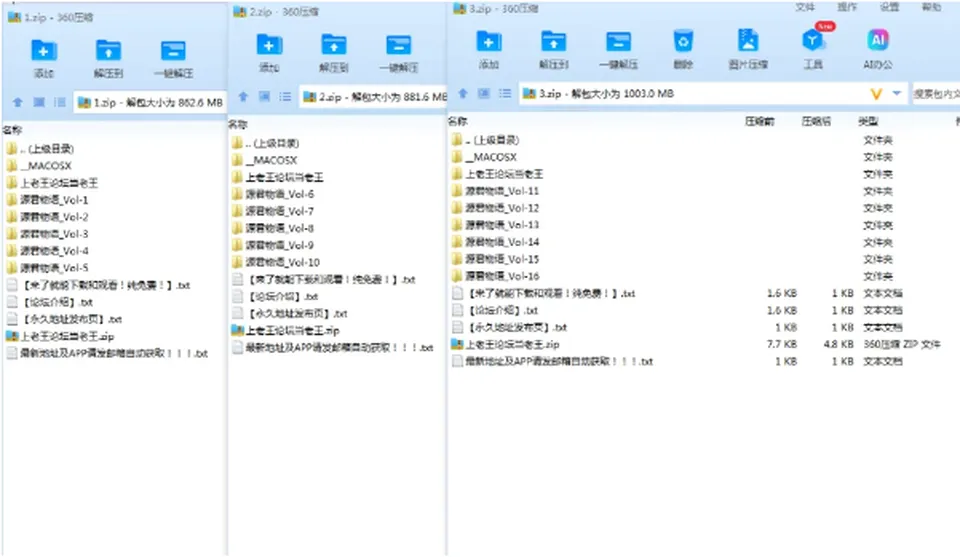
Task: Select the 【永久地址发布页】.txt file in the 2.zip window
Action: click(x=290, y=314)
